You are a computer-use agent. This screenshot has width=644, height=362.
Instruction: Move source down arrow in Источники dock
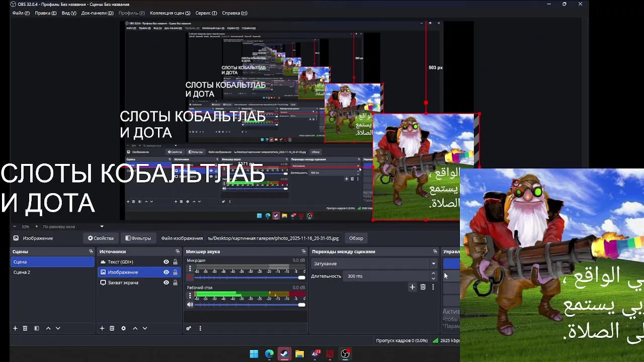pyautogui.click(x=145, y=328)
